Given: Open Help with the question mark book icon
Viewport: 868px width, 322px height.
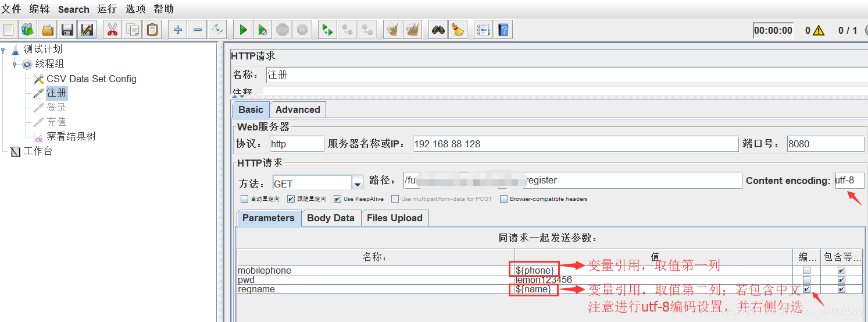Looking at the screenshot, I should [x=503, y=29].
